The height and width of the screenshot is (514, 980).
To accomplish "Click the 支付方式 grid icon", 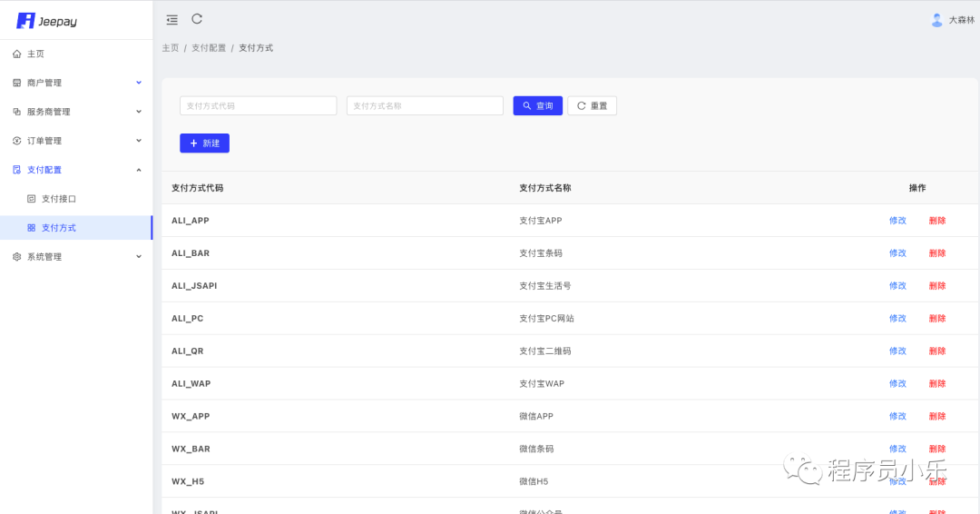I will point(31,228).
